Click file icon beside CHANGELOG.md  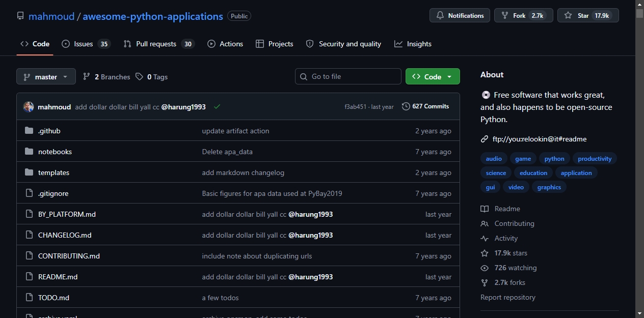click(x=29, y=235)
